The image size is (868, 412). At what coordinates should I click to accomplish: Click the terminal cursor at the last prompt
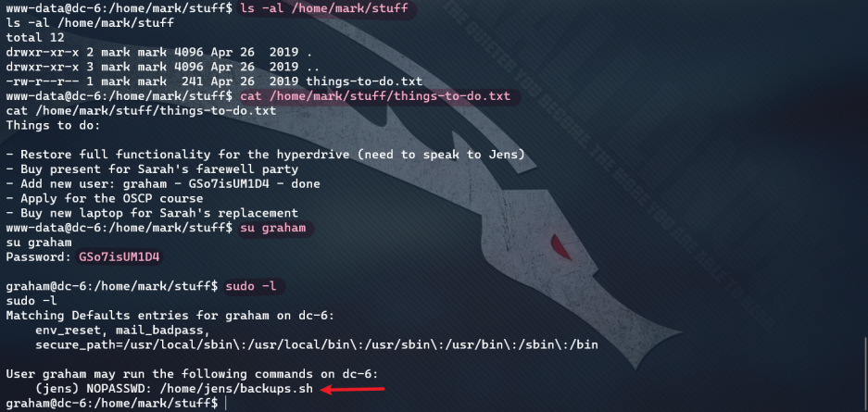[x=225, y=405]
